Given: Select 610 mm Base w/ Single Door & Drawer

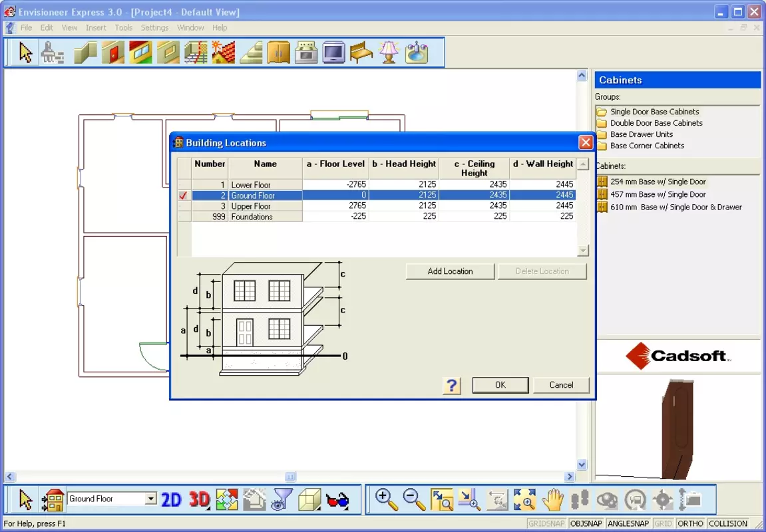Looking at the screenshot, I should pyautogui.click(x=670, y=207).
